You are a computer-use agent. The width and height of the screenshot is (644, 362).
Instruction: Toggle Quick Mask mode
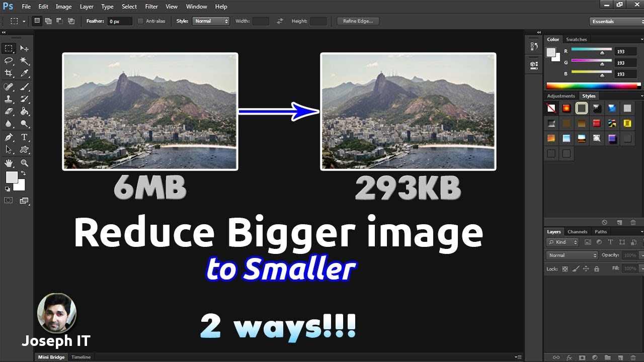[9, 201]
